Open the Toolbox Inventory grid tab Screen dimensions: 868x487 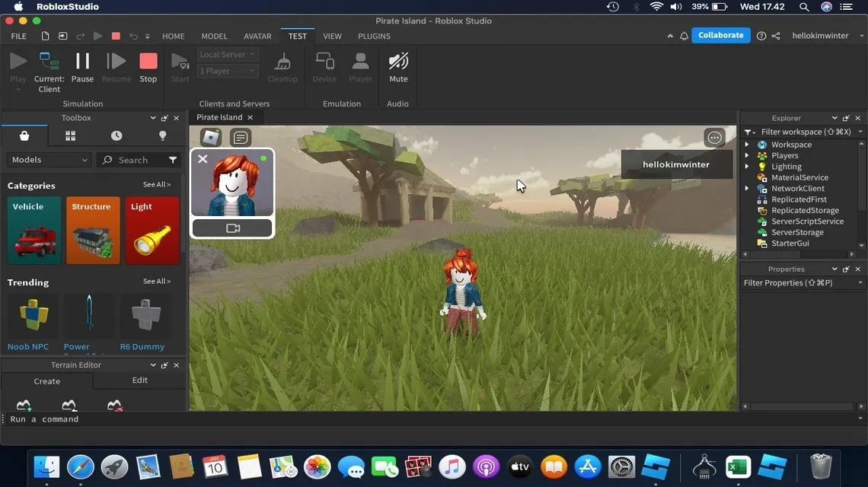tap(70, 135)
